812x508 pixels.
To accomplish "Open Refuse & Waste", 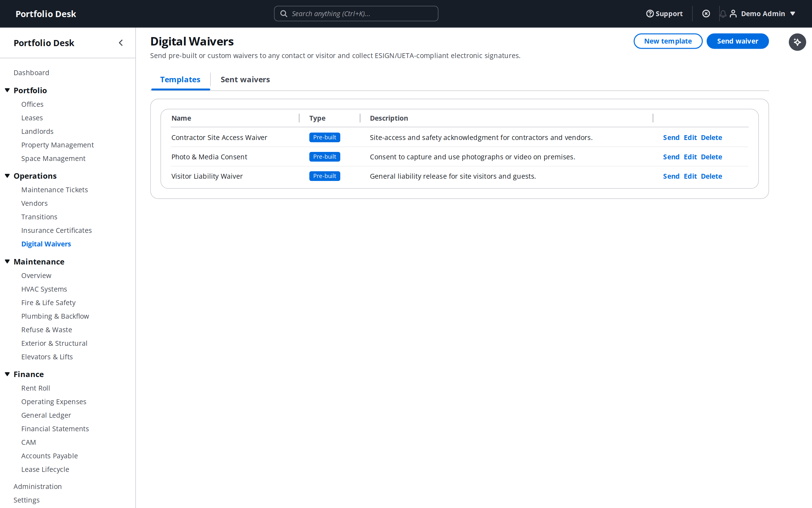I will tap(47, 330).
